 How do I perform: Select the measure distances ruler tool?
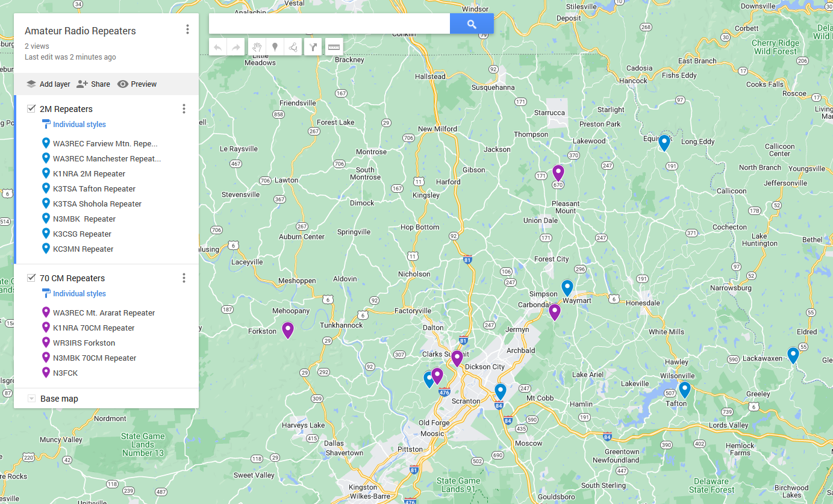(334, 47)
